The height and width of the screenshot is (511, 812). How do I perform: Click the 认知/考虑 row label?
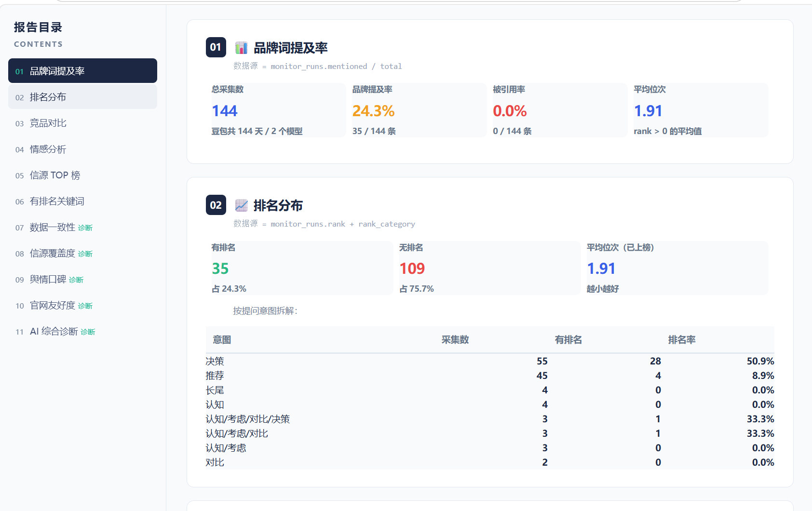[226, 448]
